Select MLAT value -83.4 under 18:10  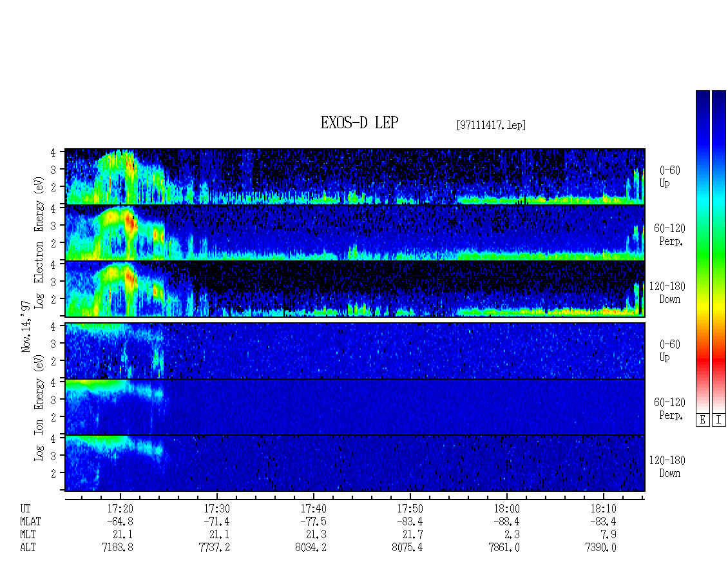(x=603, y=521)
